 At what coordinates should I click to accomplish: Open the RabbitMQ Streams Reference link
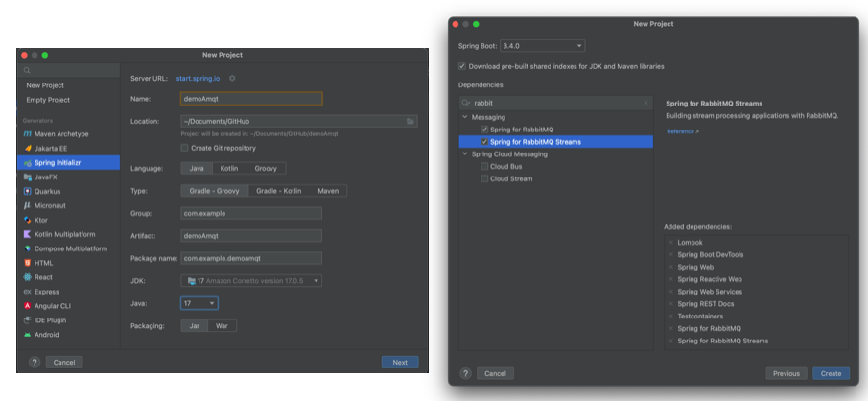coord(683,131)
